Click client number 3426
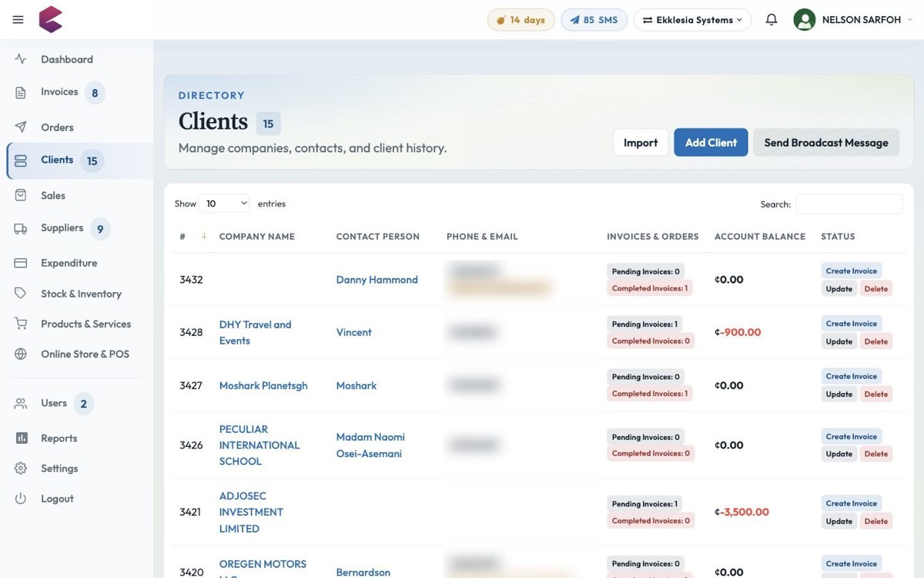The height and width of the screenshot is (578, 924). pyautogui.click(x=191, y=445)
